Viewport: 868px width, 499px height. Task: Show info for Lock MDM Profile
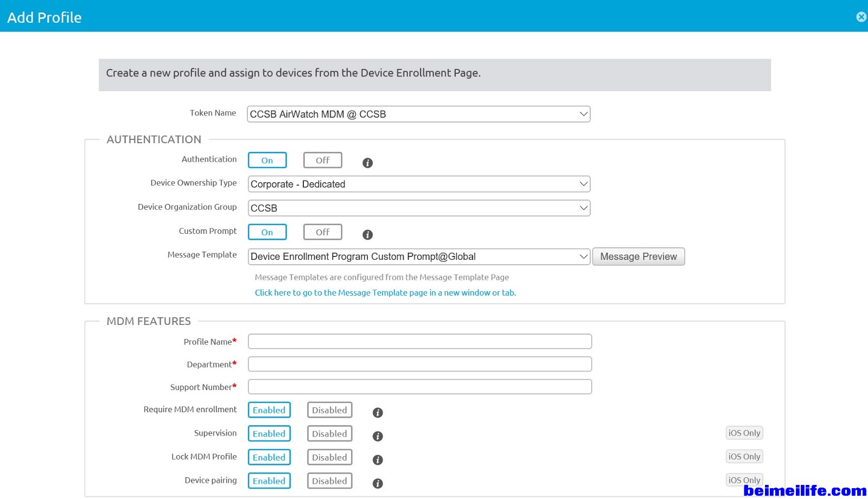378,460
